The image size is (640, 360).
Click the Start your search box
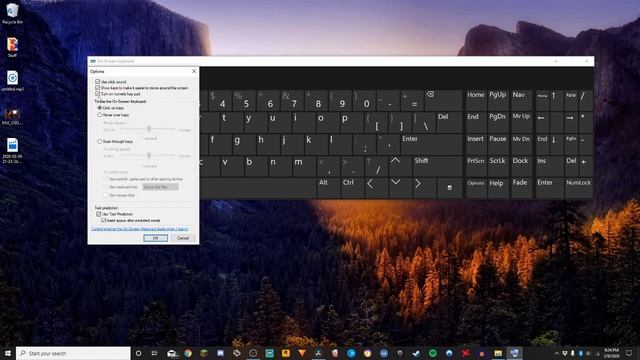(x=73, y=353)
